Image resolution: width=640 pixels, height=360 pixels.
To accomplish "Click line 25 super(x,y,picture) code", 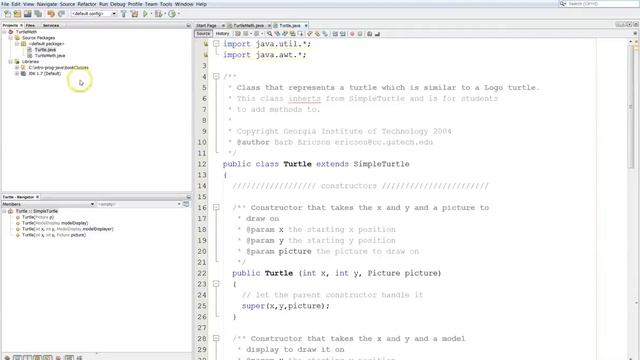I will tap(285, 306).
